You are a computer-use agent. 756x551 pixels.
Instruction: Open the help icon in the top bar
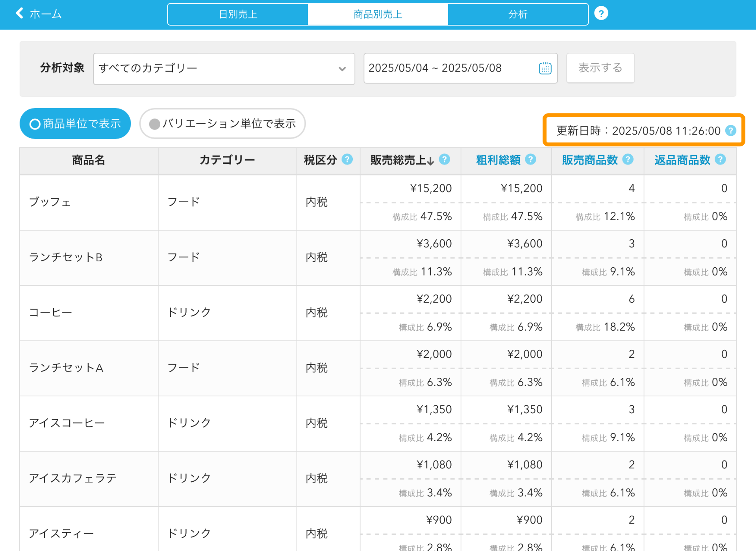tap(601, 14)
